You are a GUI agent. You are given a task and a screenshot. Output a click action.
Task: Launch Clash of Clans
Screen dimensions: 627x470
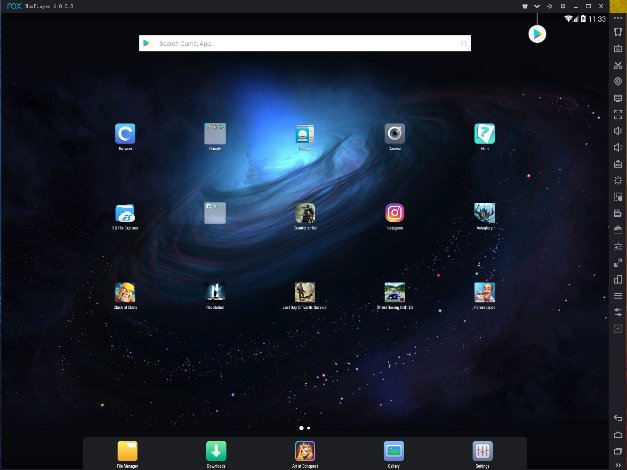coord(125,292)
